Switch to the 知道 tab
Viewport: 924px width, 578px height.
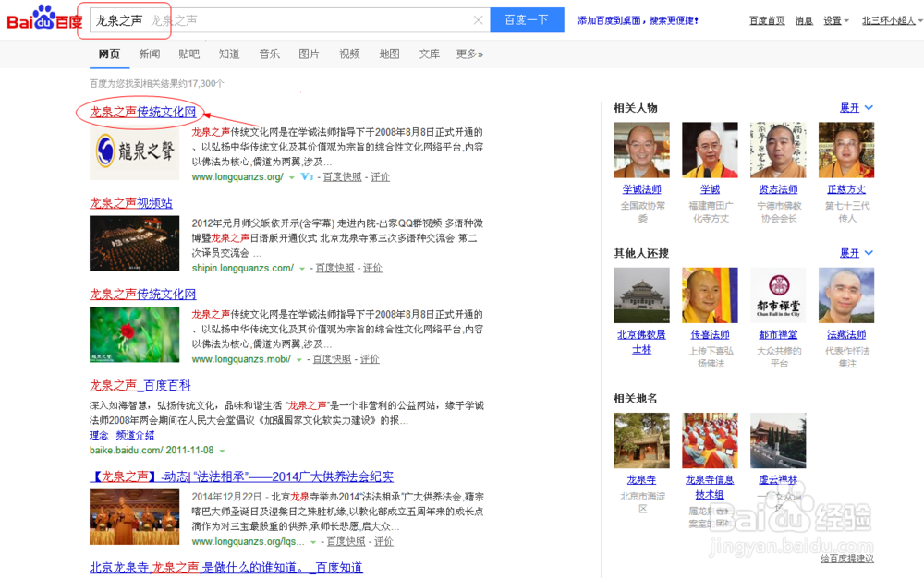point(229,54)
